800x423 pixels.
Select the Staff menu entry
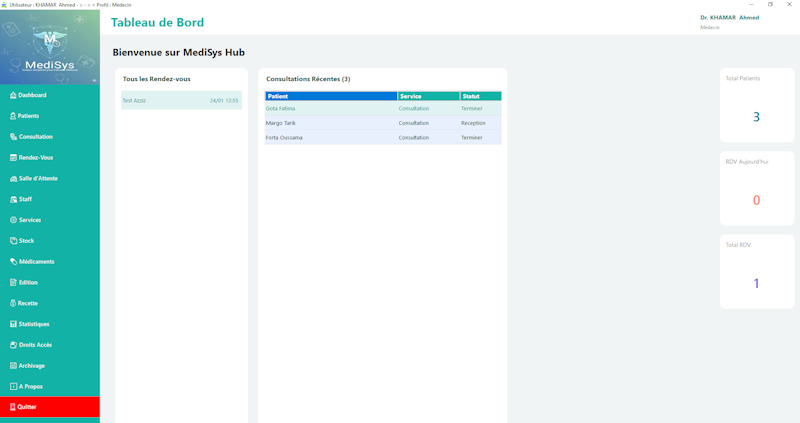click(25, 199)
